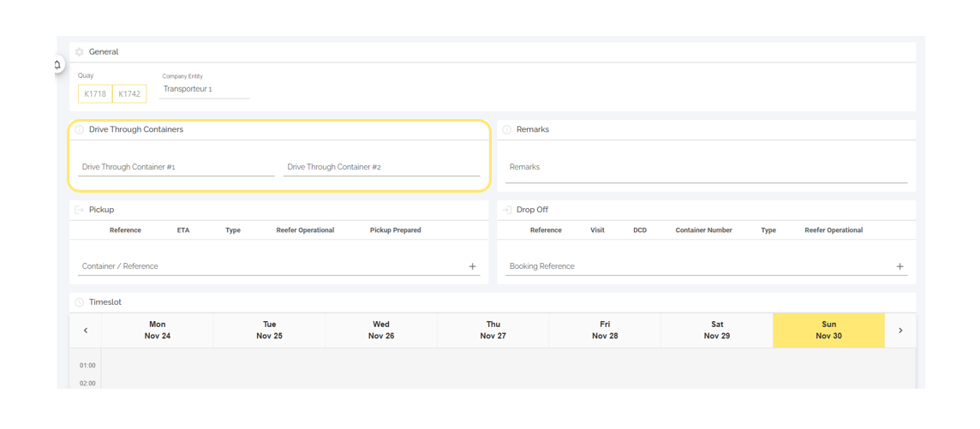Click the Drop Off section icon
The width and height of the screenshot is (980, 429).
[x=507, y=210]
